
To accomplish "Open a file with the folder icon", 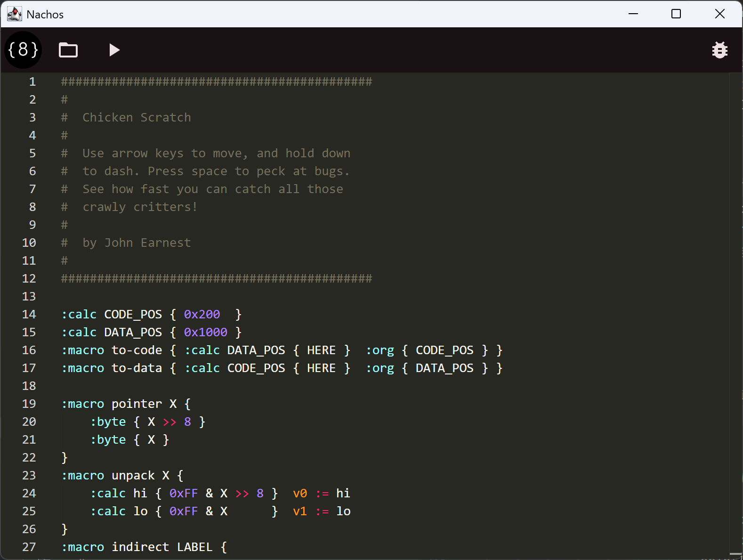I will point(68,50).
